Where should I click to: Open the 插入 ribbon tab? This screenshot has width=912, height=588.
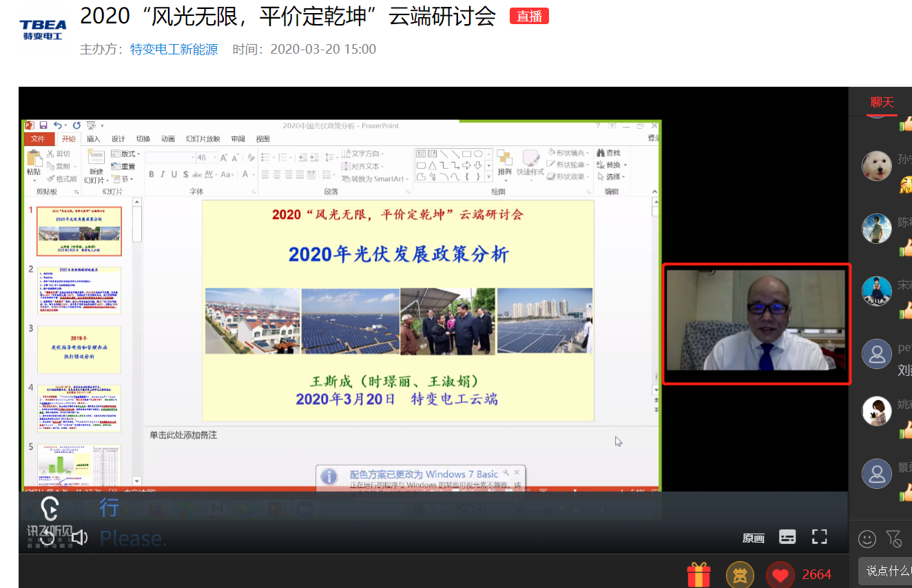tap(93, 139)
